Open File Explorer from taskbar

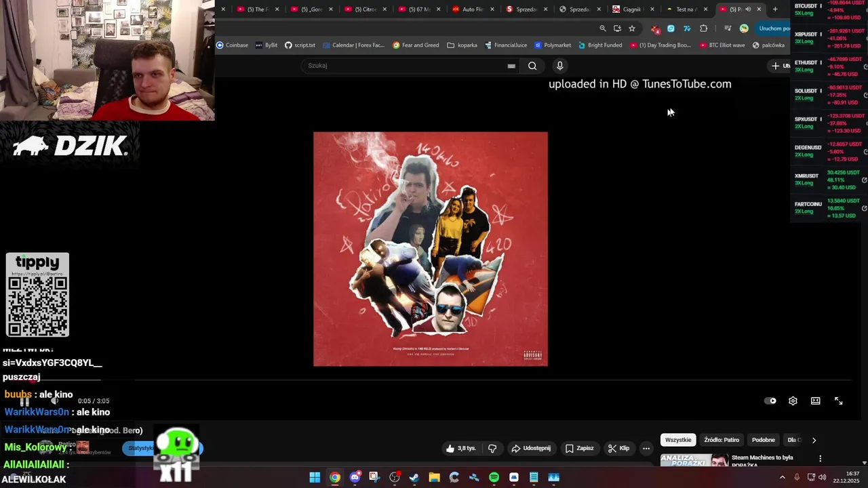coord(434,477)
